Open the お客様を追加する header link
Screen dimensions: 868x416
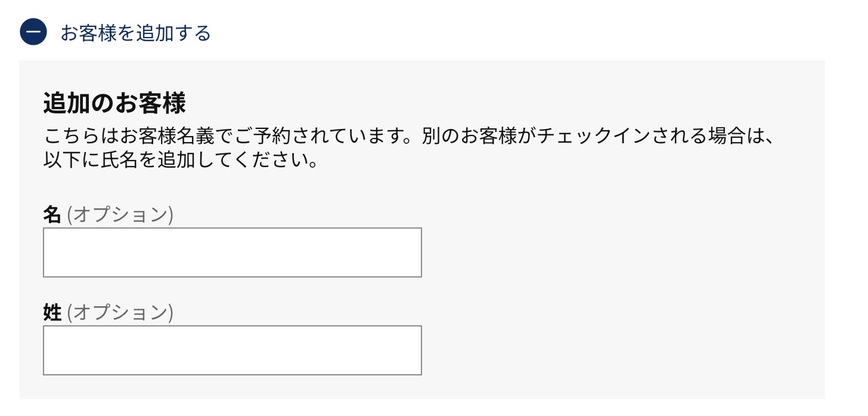[135, 33]
